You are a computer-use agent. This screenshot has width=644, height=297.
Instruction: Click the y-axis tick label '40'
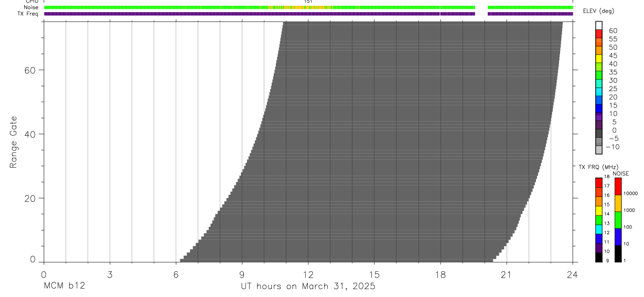[x=30, y=134]
